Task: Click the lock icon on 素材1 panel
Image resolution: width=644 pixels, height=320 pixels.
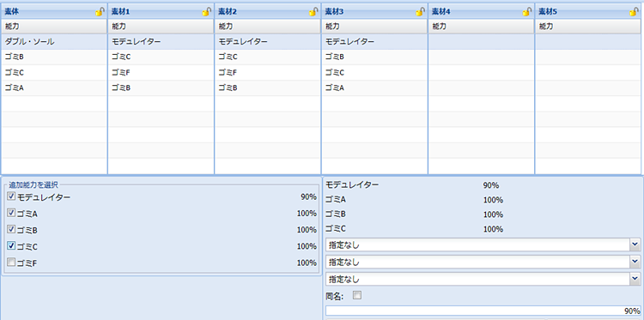Action: pos(207,12)
